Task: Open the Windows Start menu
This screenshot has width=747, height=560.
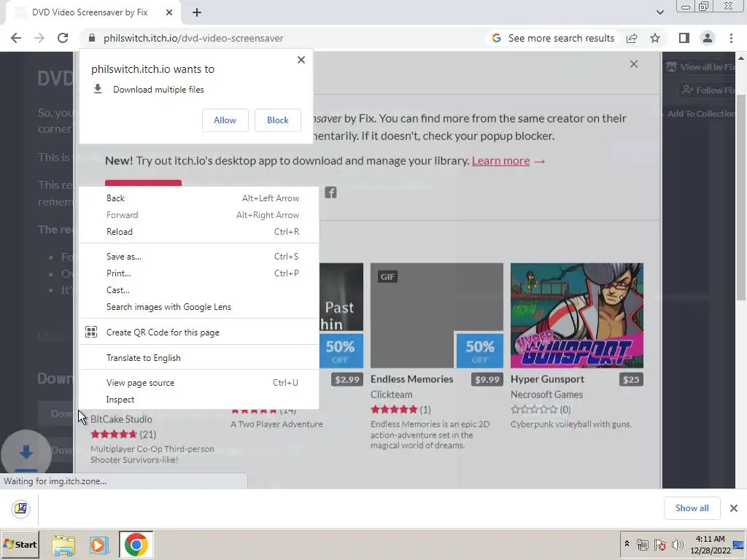Action: tap(20, 544)
